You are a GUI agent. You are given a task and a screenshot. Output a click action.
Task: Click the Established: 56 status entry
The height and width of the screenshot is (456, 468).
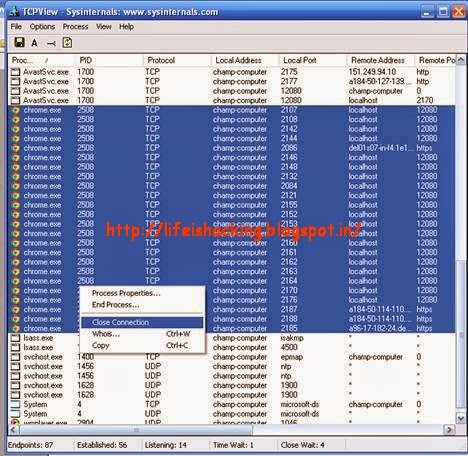click(102, 445)
